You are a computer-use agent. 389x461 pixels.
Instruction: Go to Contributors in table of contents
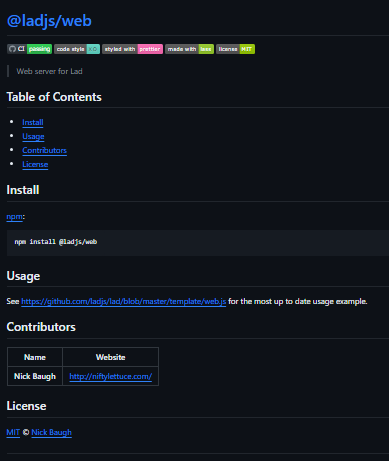[44, 150]
